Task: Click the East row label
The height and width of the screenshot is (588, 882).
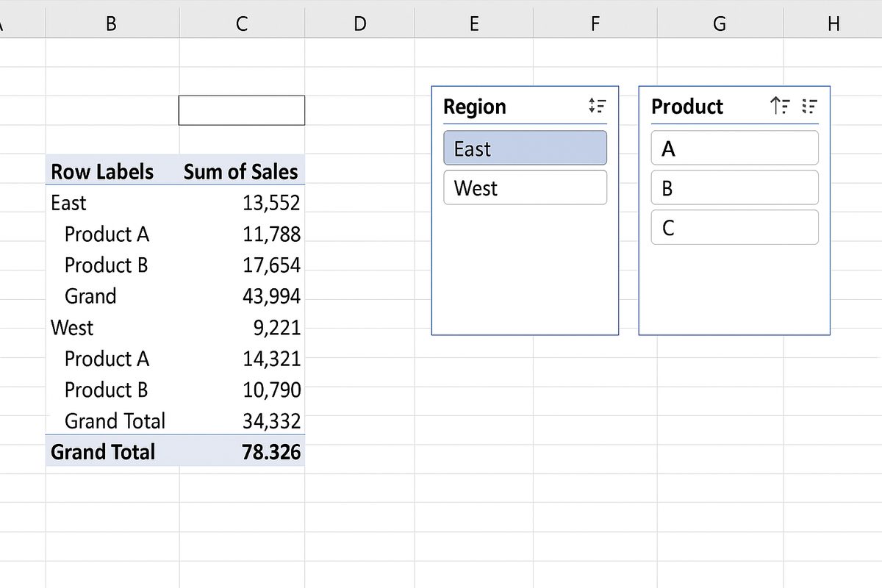Action: (68, 203)
